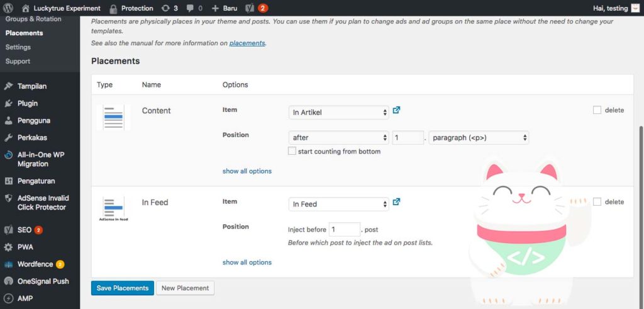Open Plugin menu in sidebar
Viewport: 644px width, 309px height.
point(27,103)
